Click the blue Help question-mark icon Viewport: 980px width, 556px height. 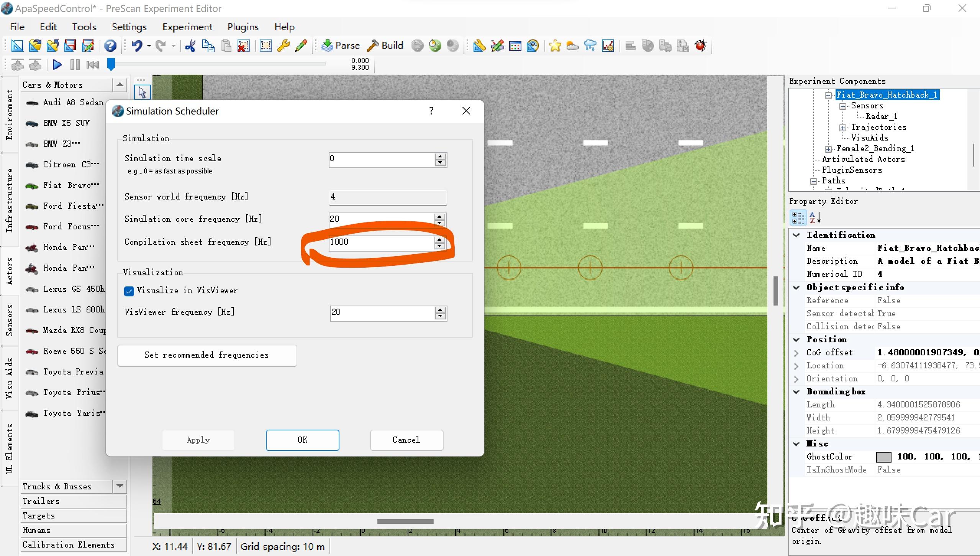[x=110, y=46]
